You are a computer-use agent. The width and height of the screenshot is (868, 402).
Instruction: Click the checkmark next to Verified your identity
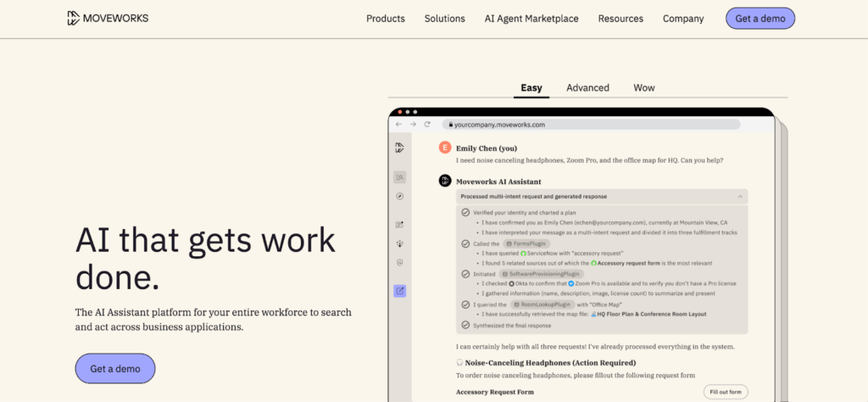(465, 212)
